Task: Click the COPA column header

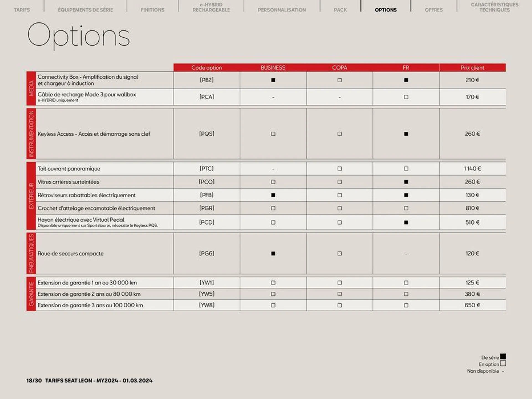Action: [340, 68]
